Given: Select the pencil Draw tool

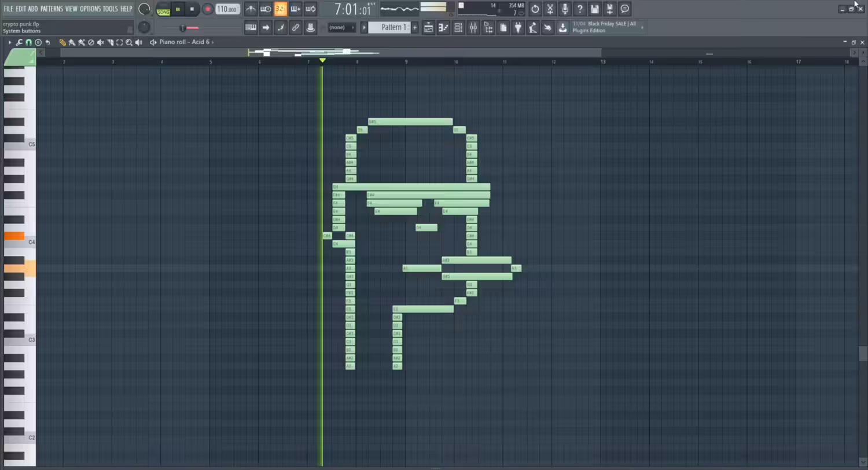Looking at the screenshot, I should (x=62, y=42).
